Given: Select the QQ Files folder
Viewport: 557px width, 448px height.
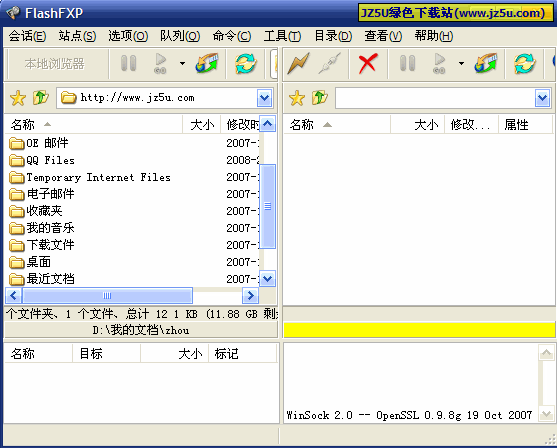Looking at the screenshot, I should tap(42, 160).
